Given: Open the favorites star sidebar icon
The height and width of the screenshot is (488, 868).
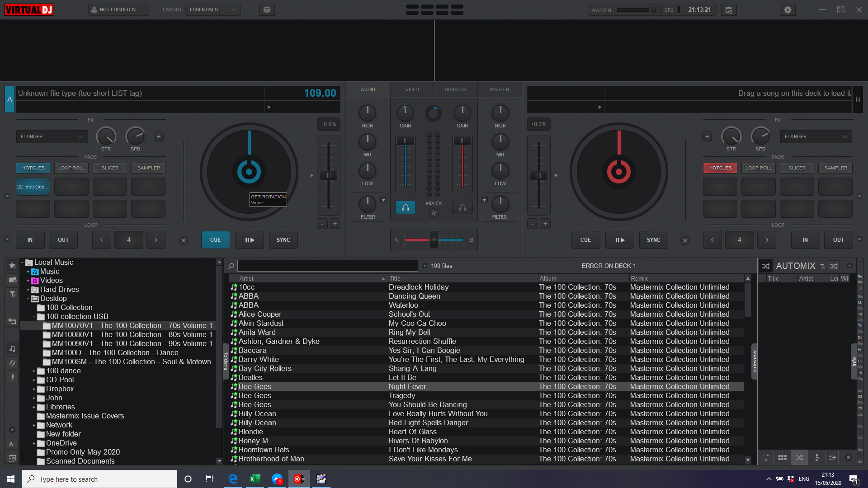Looking at the screenshot, I should 12,265.
